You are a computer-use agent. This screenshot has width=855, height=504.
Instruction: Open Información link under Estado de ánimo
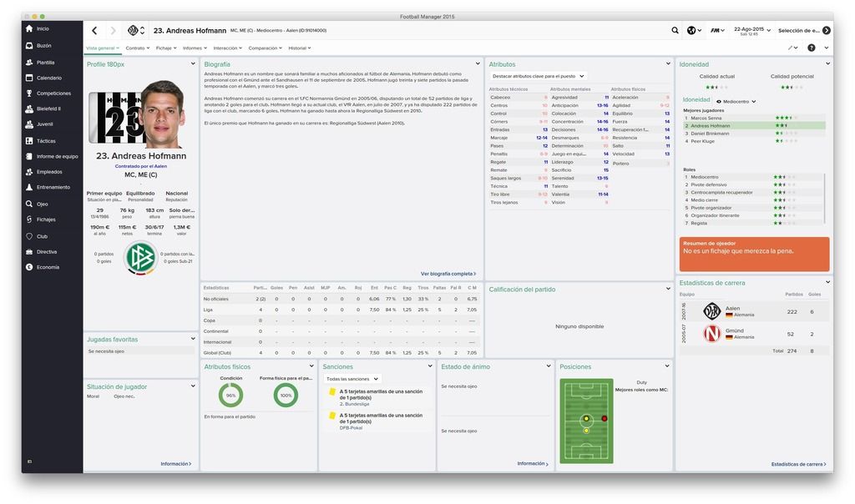pos(533,464)
